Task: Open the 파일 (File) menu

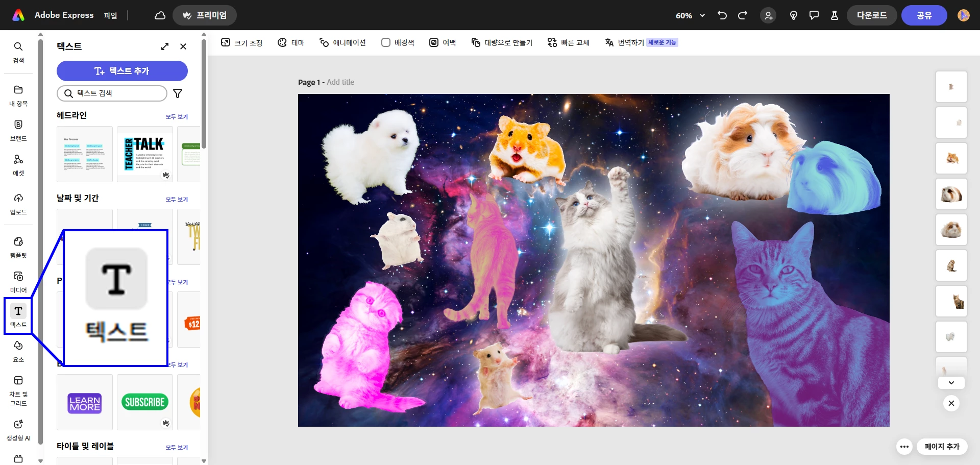Action: (110, 15)
